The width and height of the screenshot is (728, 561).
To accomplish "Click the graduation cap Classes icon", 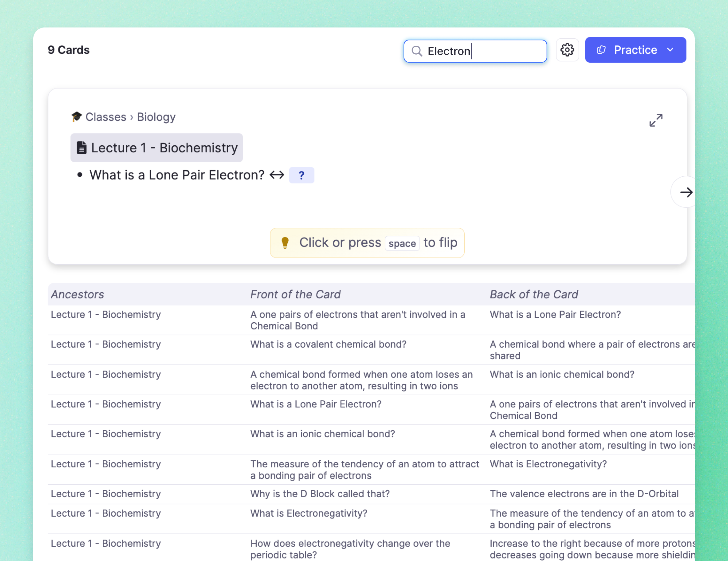I will coord(76,117).
